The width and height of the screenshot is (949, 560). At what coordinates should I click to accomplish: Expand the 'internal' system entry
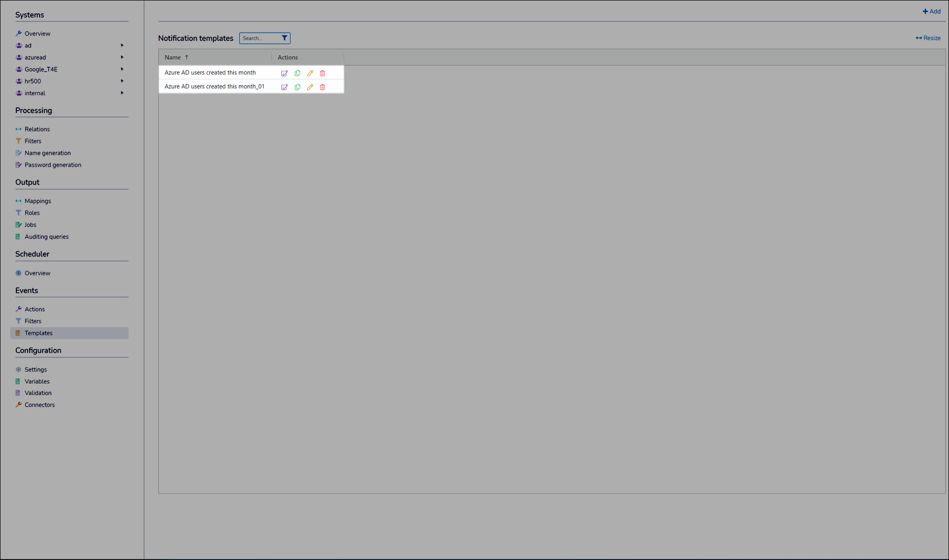[122, 93]
